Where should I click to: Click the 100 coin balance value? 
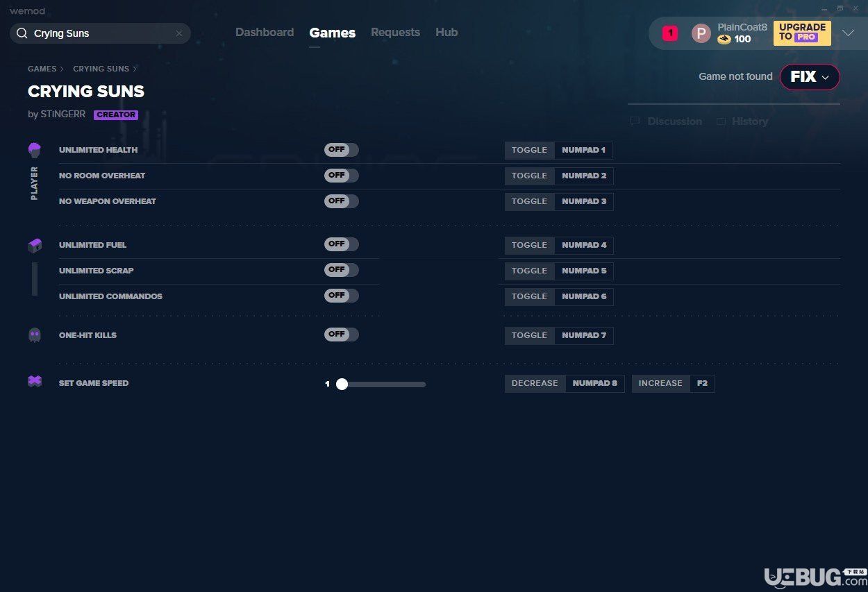coord(743,40)
